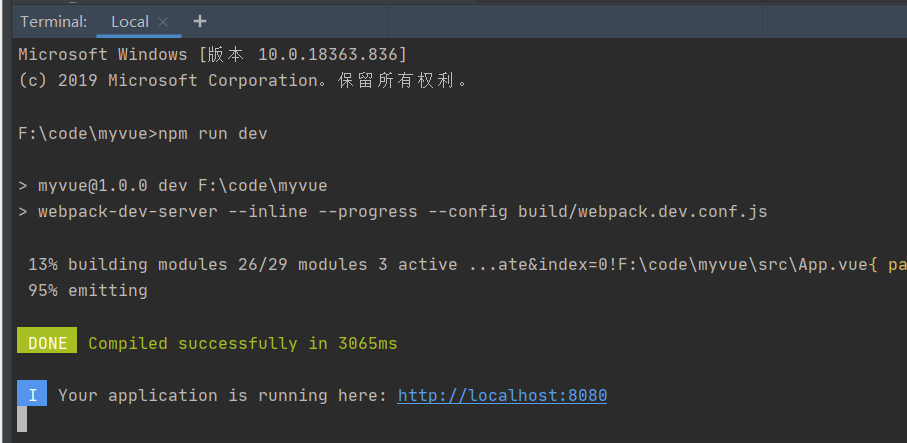Click 'Your application is running here' text
This screenshot has width=907, height=443.
click(222, 395)
